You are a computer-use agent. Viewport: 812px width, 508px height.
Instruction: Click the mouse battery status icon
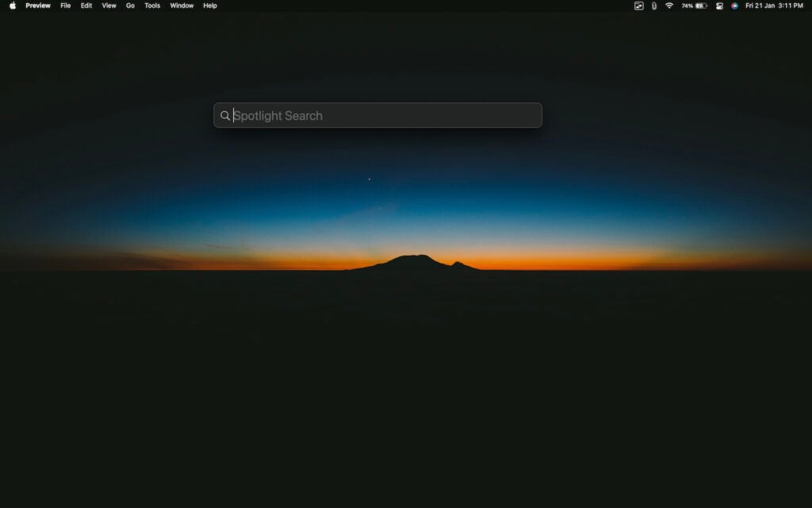654,6
